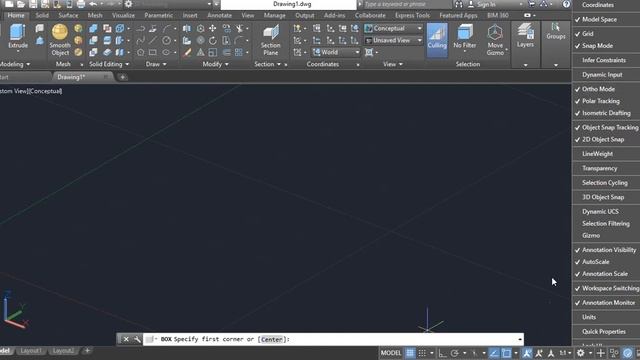Expand the Modeling panel
The width and height of the screenshot is (640, 360).
coord(15,64)
